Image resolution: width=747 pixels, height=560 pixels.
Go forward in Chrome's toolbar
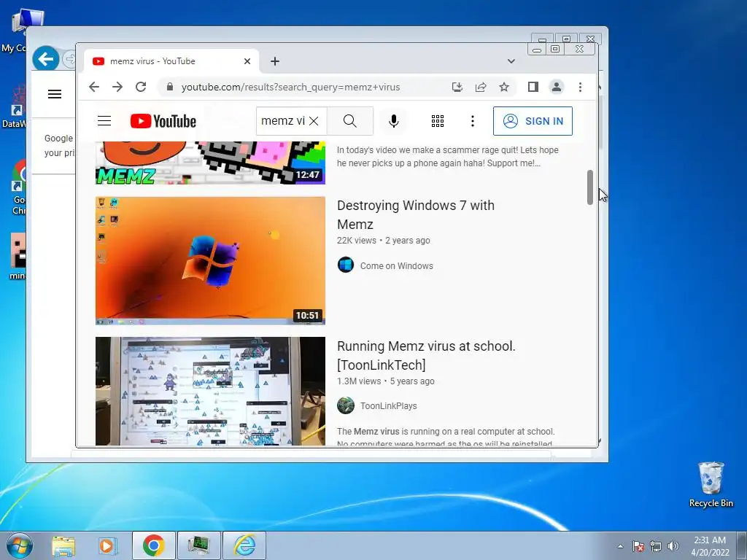[117, 87]
